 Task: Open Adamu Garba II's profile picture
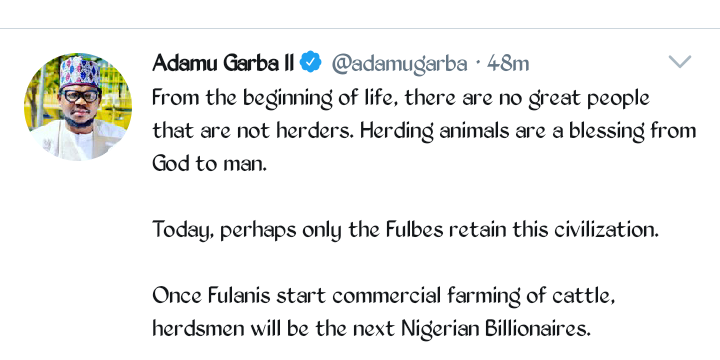point(78,107)
